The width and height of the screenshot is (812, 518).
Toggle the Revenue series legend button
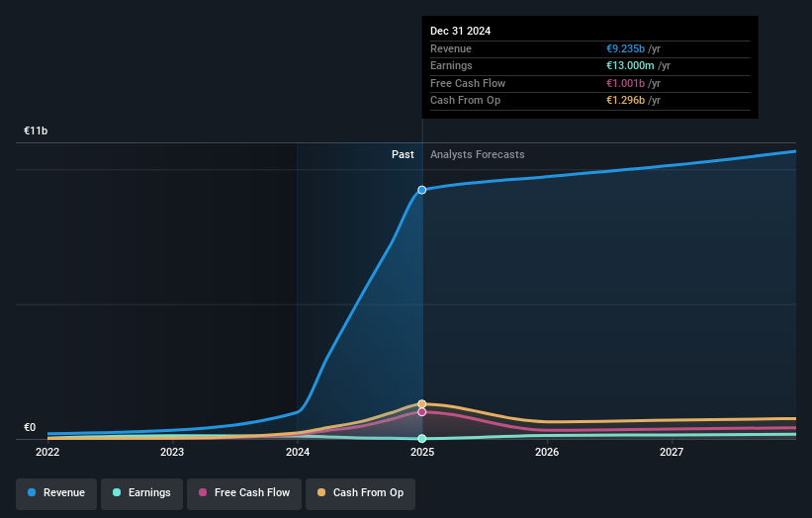(56, 493)
